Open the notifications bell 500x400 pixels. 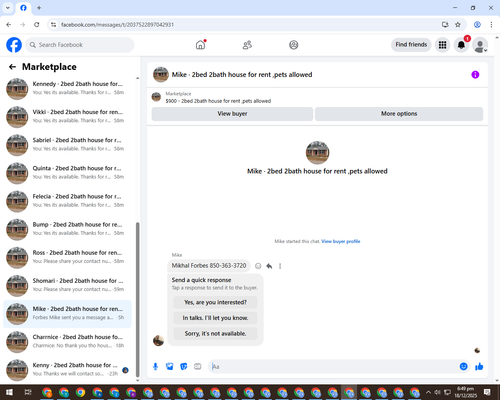(461, 45)
